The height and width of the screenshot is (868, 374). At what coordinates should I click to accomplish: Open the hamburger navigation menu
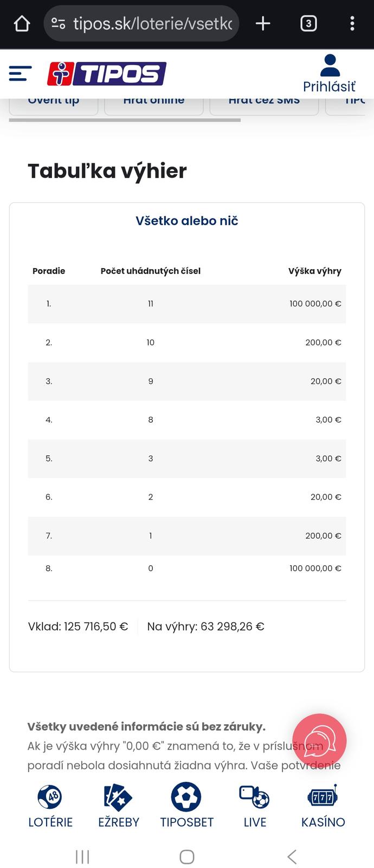(20, 74)
